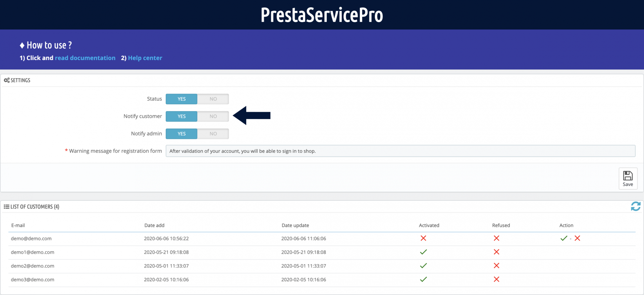Click the Refused column header
This screenshot has height=295, width=644.
pyautogui.click(x=501, y=226)
